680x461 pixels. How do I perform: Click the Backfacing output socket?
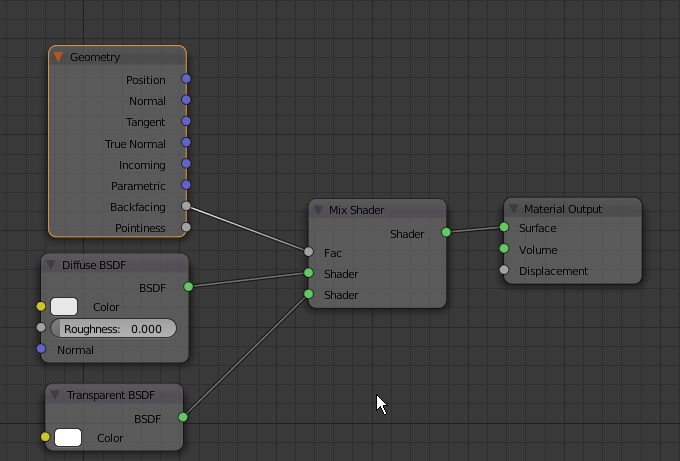click(x=186, y=206)
